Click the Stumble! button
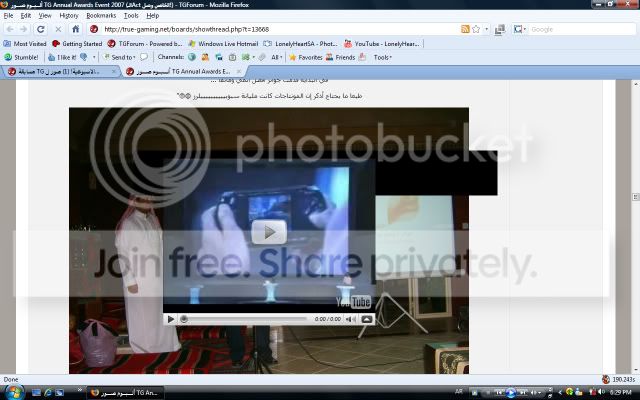The width and height of the screenshot is (640, 400). coord(21,57)
